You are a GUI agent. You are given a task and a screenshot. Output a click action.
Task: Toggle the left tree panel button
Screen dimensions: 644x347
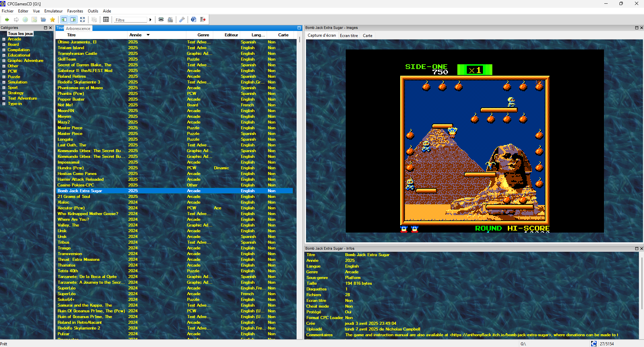pyautogui.click(x=64, y=20)
